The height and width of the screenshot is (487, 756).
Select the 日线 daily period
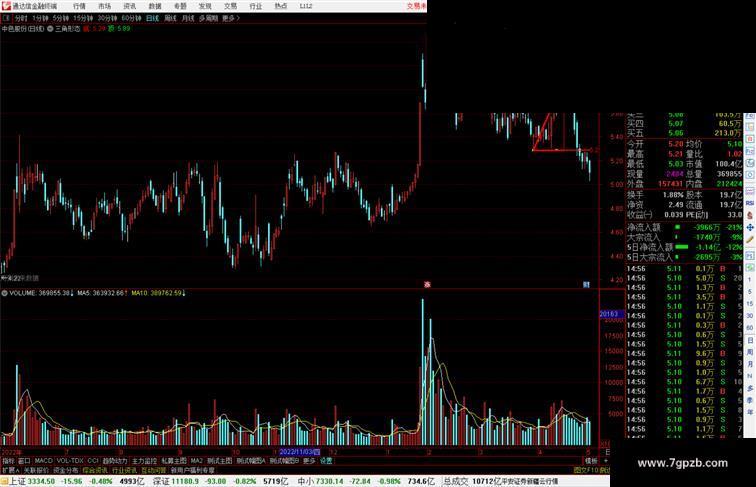click(152, 18)
